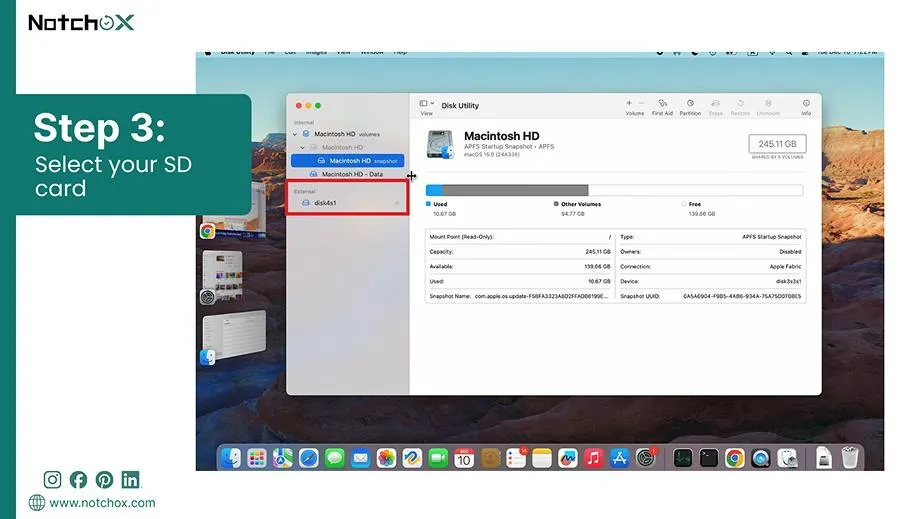This screenshot has height=519, width=922.
Task: Click the Free legend swatch
Action: click(683, 204)
